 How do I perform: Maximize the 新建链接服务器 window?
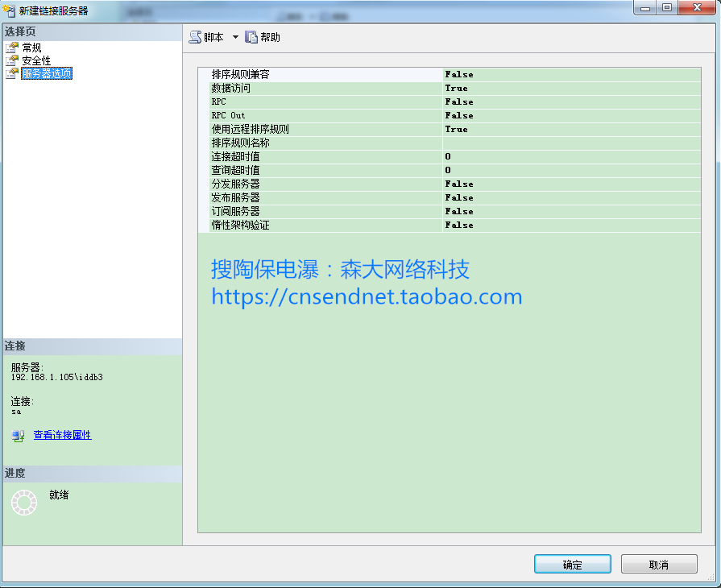coord(667,8)
